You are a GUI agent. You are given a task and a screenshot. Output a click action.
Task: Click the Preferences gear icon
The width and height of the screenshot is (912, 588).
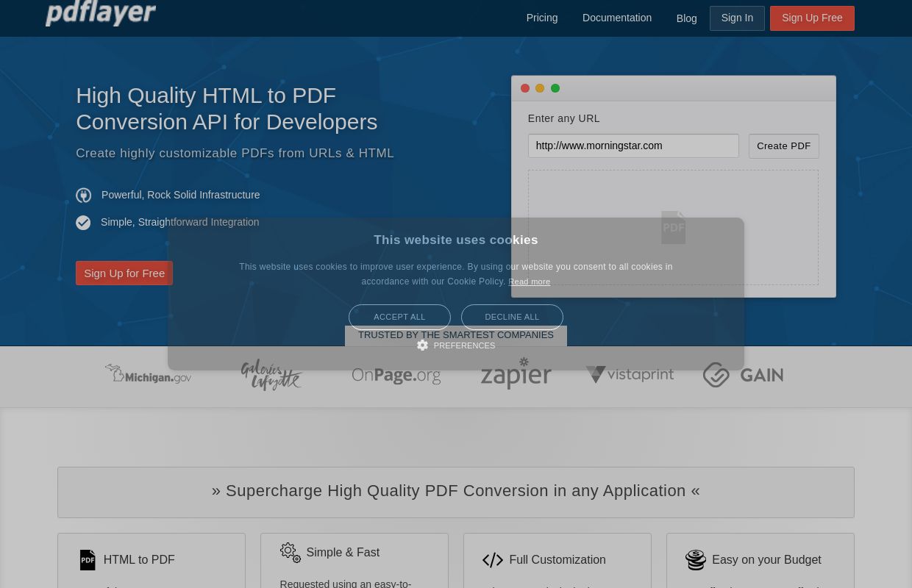422,345
